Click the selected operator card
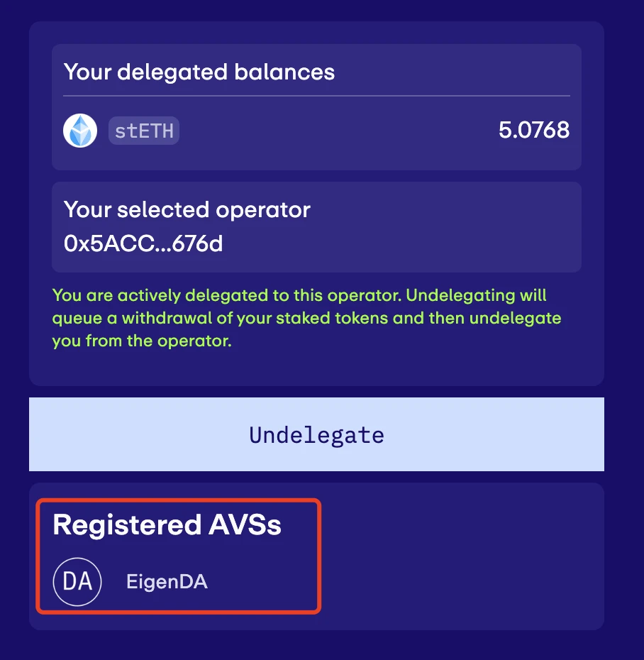 [316, 227]
